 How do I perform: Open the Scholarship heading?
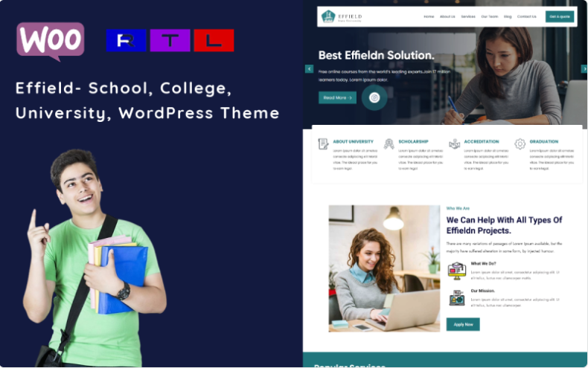[413, 142]
